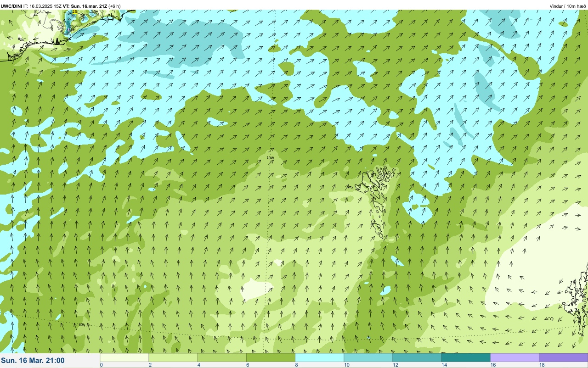Click the legend scale value '12'
Screen dimensions: 588x368
[395, 365]
